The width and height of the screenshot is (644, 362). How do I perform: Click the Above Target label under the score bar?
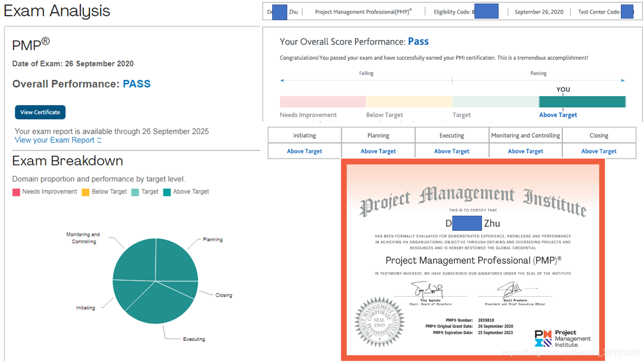(558, 115)
